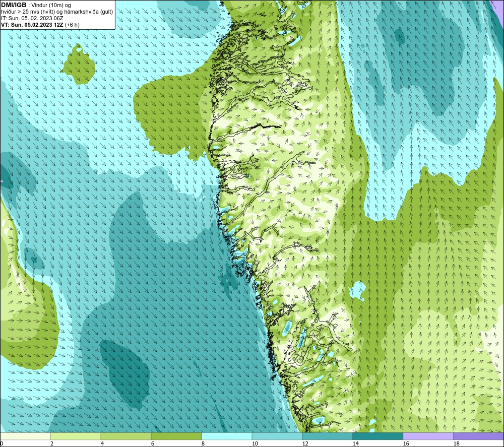504x447 pixels.
Task: Select the medium green 4–6 m/s scale swatch
Action: [x=126, y=436]
